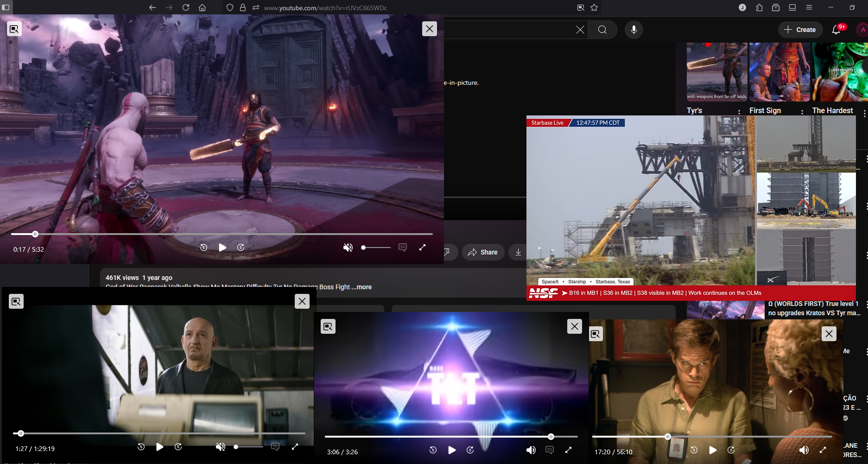Open the browser home page

[203, 7]
